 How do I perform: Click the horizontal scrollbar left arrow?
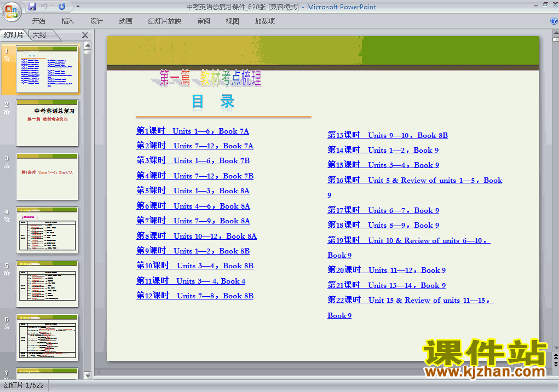99,372
